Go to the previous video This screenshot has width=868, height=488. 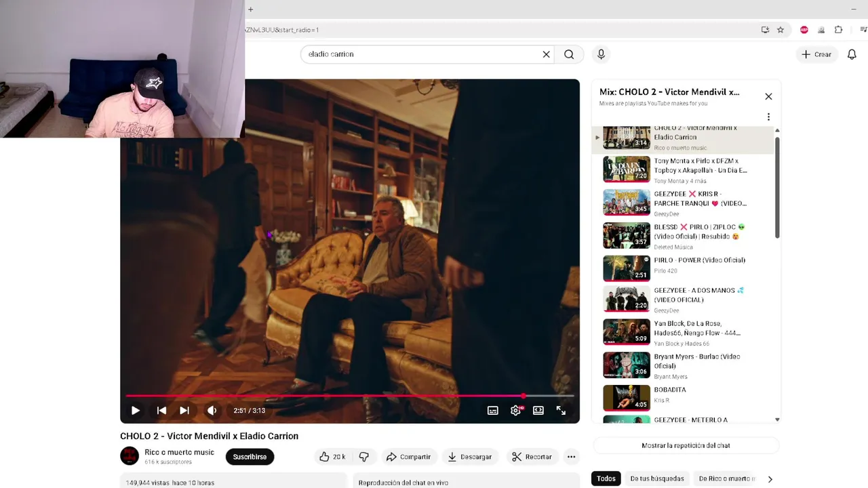click(161, 410)
